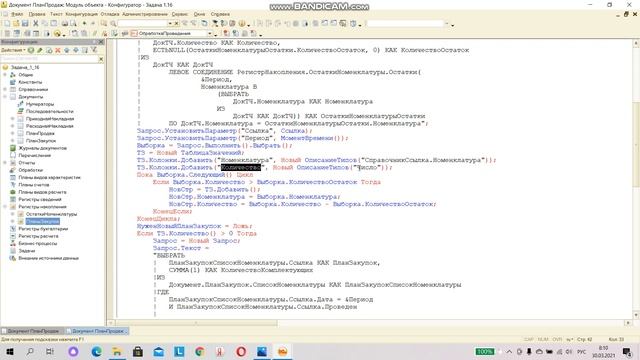The height and width of the screenshot is (360, 640).
Task: Click the Move up arrow icon in the Configuration panel
Action: point(67,50)
